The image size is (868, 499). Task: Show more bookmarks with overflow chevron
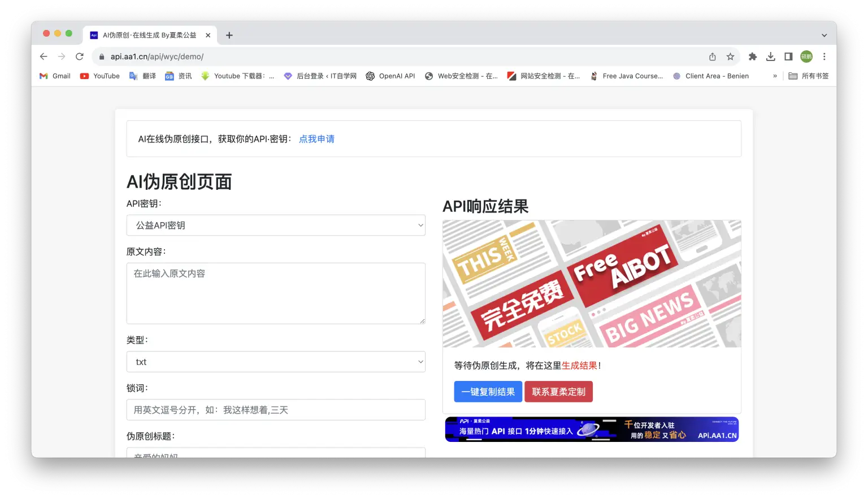point(775,76)
